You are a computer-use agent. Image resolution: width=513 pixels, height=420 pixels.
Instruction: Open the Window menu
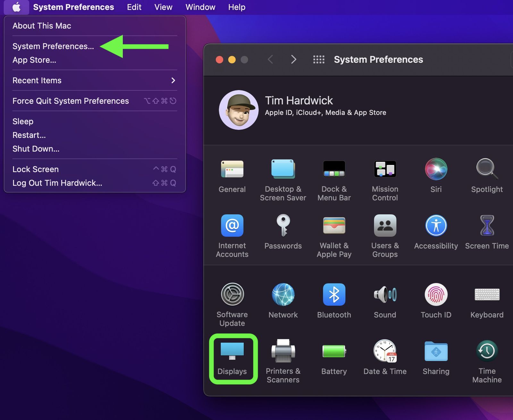click(200, 7)
